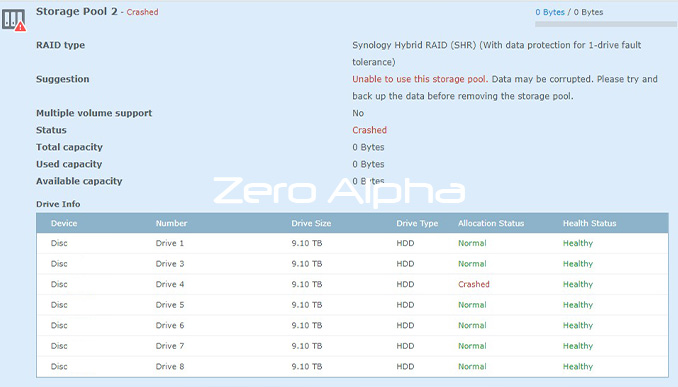Click the RAID type label
678x387 pixels.
point(60,45)
